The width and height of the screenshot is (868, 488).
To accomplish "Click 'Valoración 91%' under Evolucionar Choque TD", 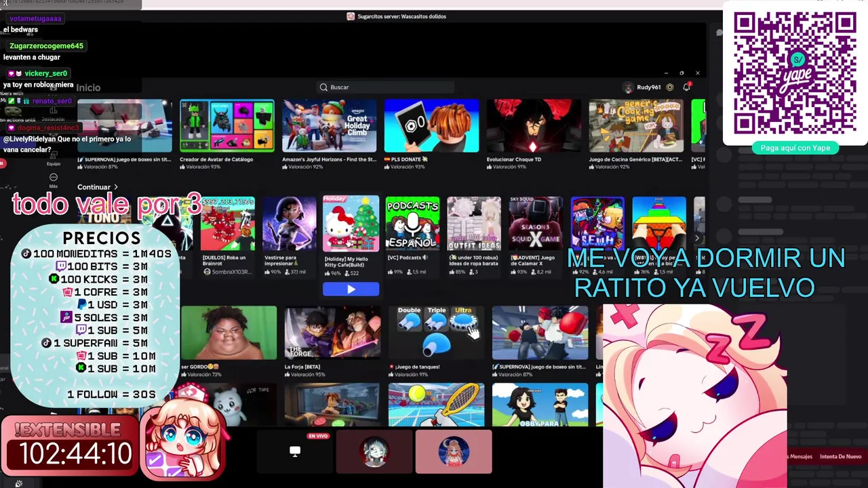I will pyautogui.click(x=510, y=167).
